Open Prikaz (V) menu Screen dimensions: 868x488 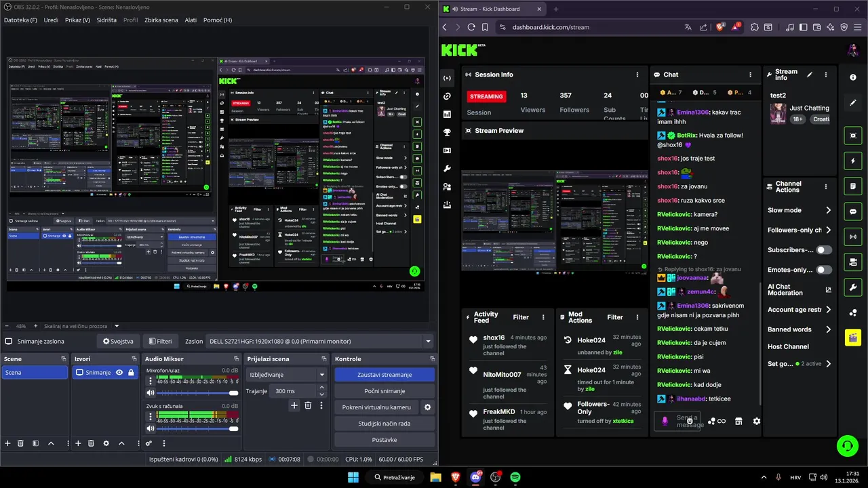coord(77,20)
